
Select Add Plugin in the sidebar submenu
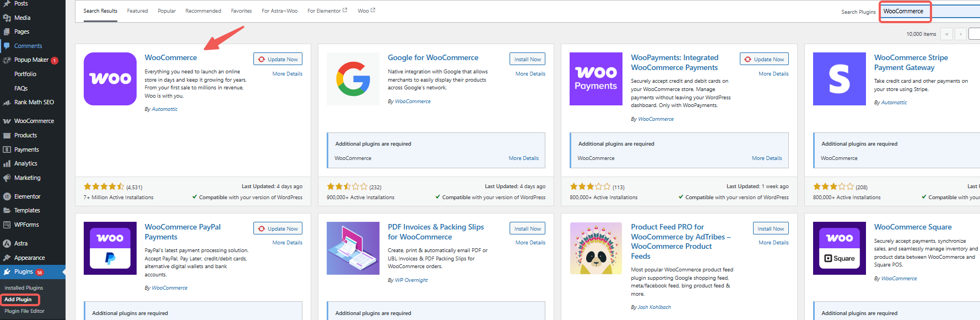coord(18,300)
